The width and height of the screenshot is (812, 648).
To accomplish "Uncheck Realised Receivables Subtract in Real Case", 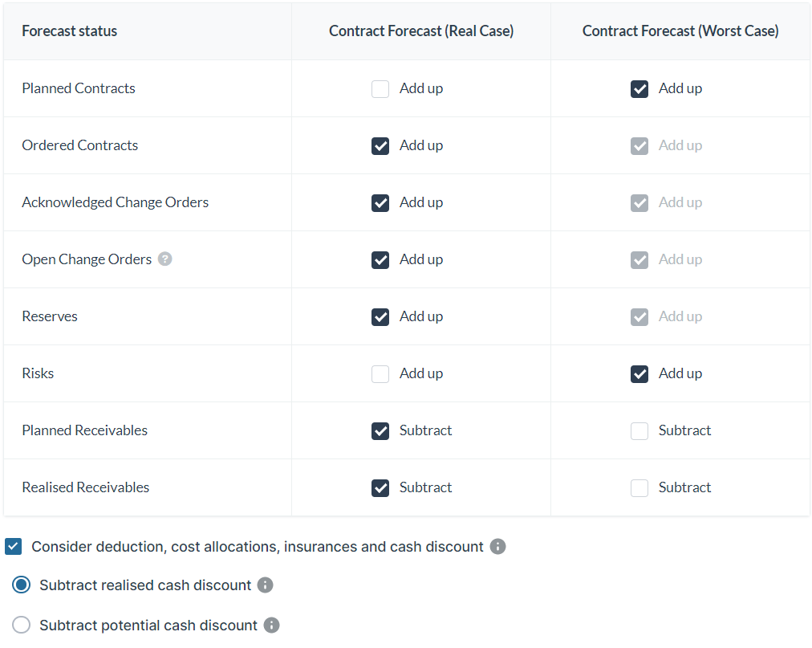I will 380,488.
